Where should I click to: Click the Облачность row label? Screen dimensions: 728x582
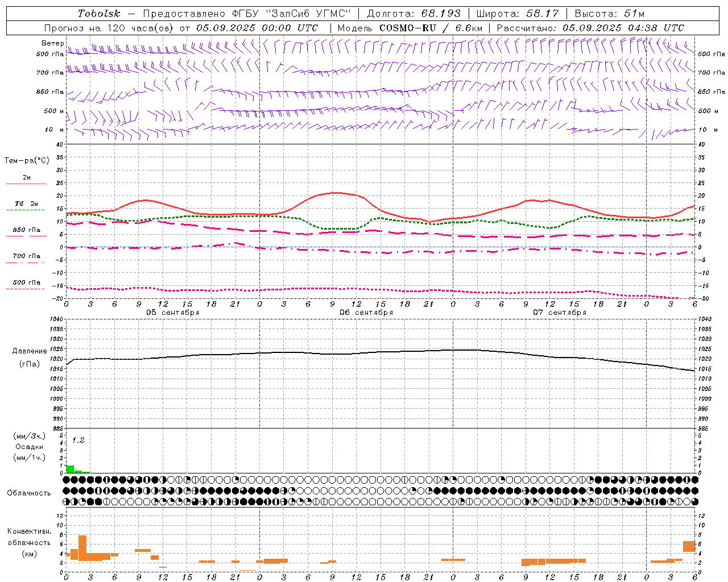point(29,493)
